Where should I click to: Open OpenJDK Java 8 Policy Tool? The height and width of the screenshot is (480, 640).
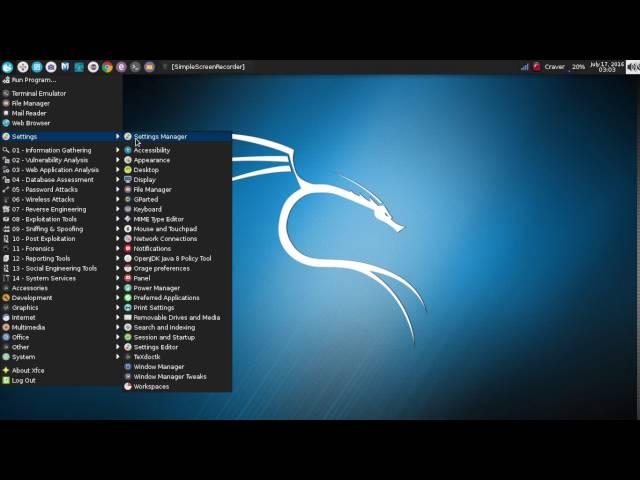click(177, 258)
